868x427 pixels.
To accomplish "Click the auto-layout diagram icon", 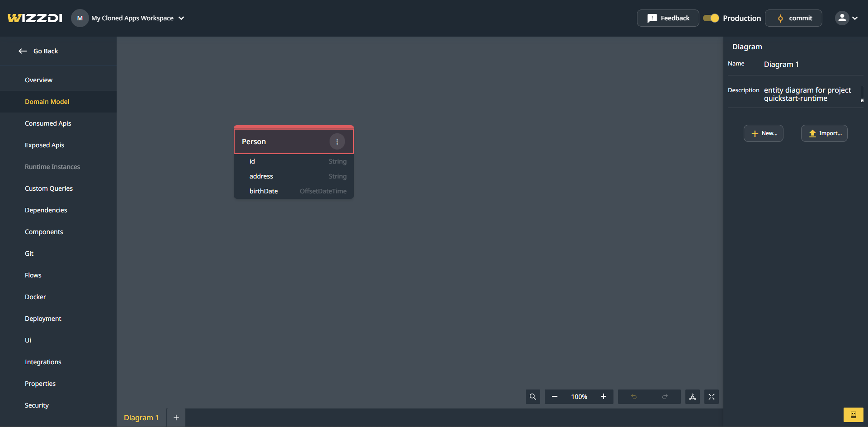I will click(x=693, y=397).
